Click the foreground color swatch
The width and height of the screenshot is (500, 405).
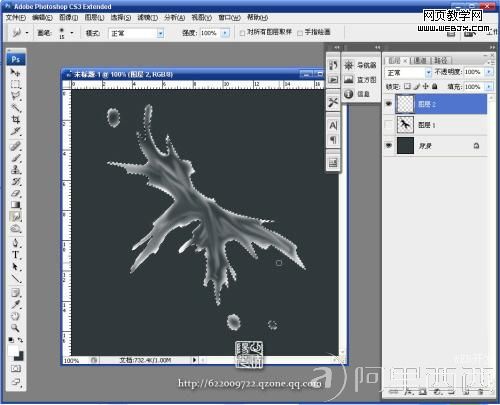(13, 351)
